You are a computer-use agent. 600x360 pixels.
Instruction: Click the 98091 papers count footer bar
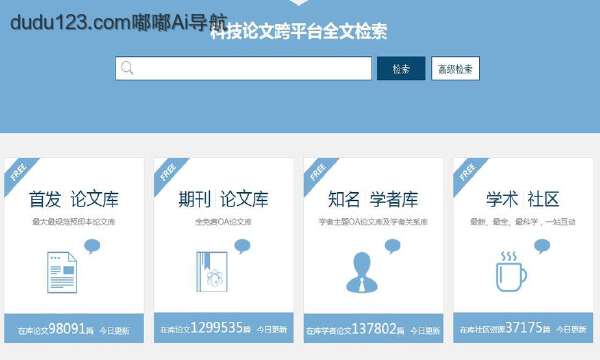coord(74,328)
